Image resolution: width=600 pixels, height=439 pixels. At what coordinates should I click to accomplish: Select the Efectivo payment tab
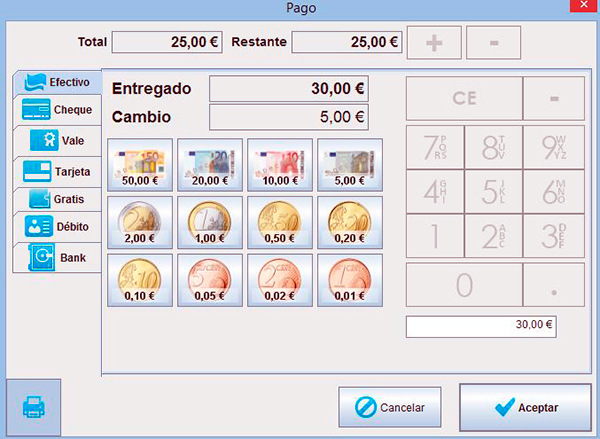coord(57,82)
